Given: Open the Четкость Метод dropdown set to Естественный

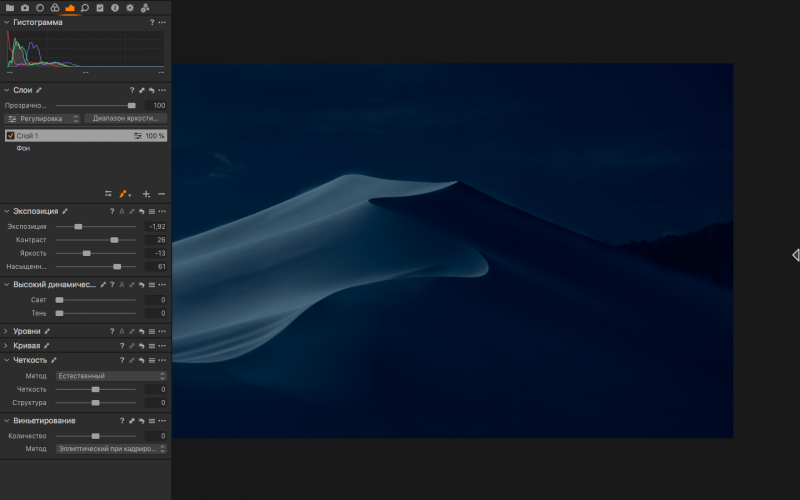Looking at the screenshot, I should (110, 376).
